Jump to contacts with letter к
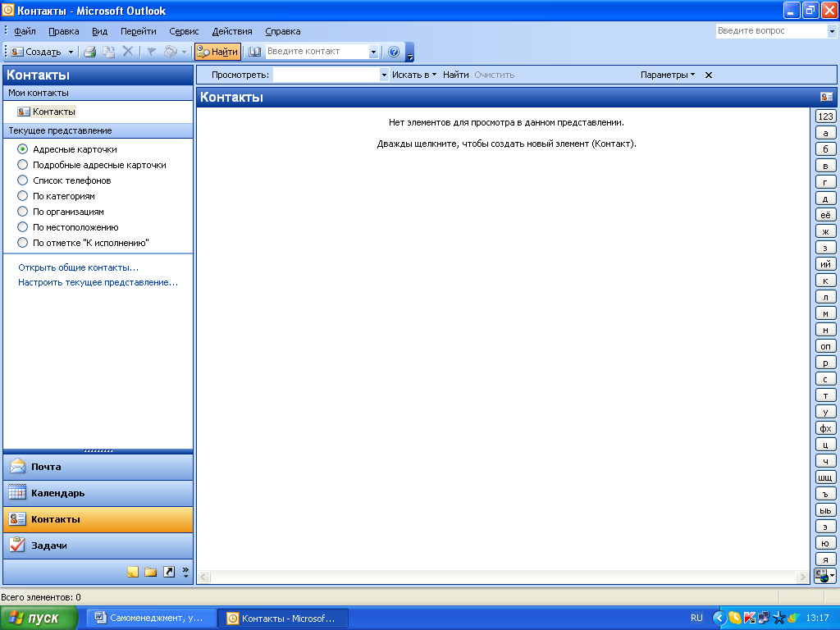This screenshot has height=630, width=840. [825, 281]
